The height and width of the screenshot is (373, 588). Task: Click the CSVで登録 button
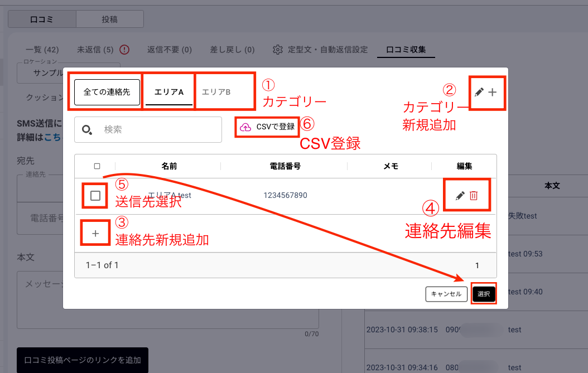pos(268,127)
